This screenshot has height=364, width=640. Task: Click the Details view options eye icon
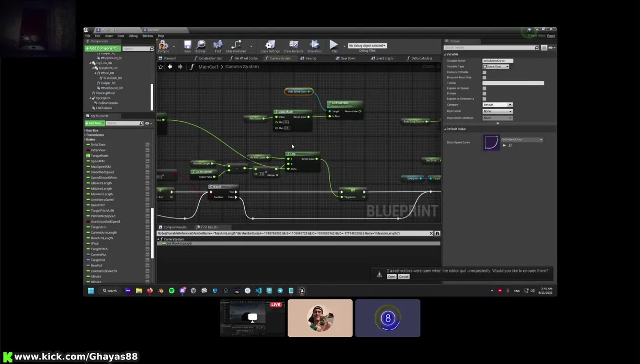pos(552,48)
